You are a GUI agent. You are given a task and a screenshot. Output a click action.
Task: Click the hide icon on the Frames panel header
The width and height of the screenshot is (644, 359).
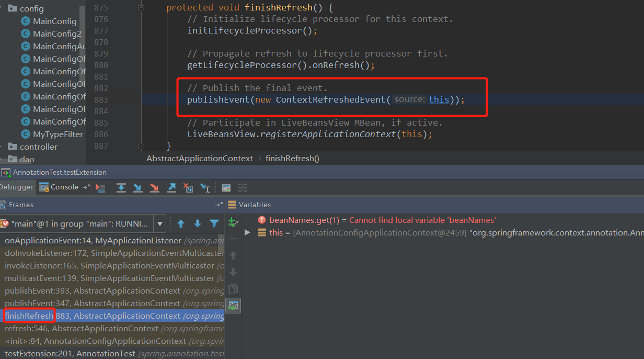[219, 205]
